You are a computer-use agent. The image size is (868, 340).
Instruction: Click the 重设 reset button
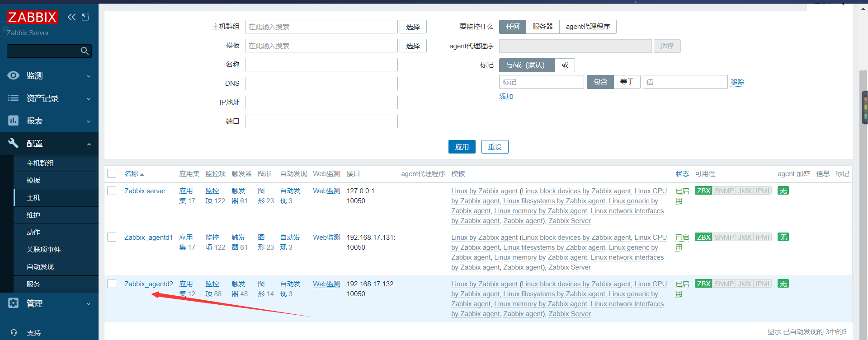(495, 147)
